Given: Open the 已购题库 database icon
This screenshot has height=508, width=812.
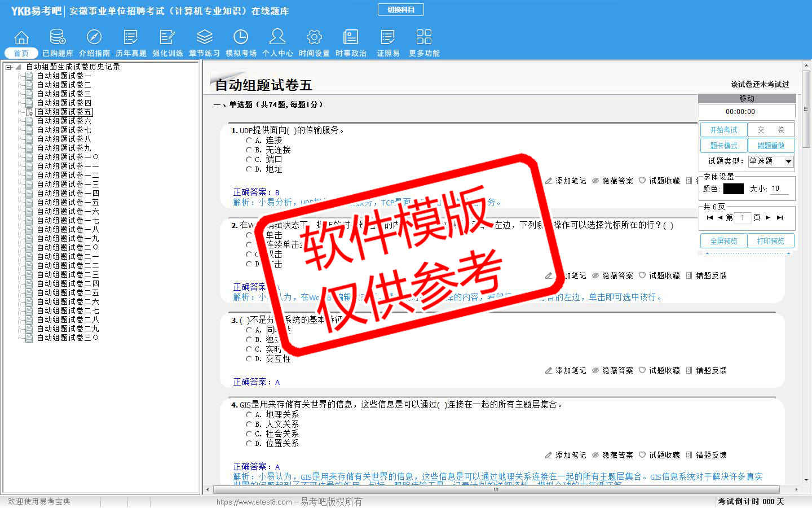Looking at the screenshot, I should pos(58,38).
